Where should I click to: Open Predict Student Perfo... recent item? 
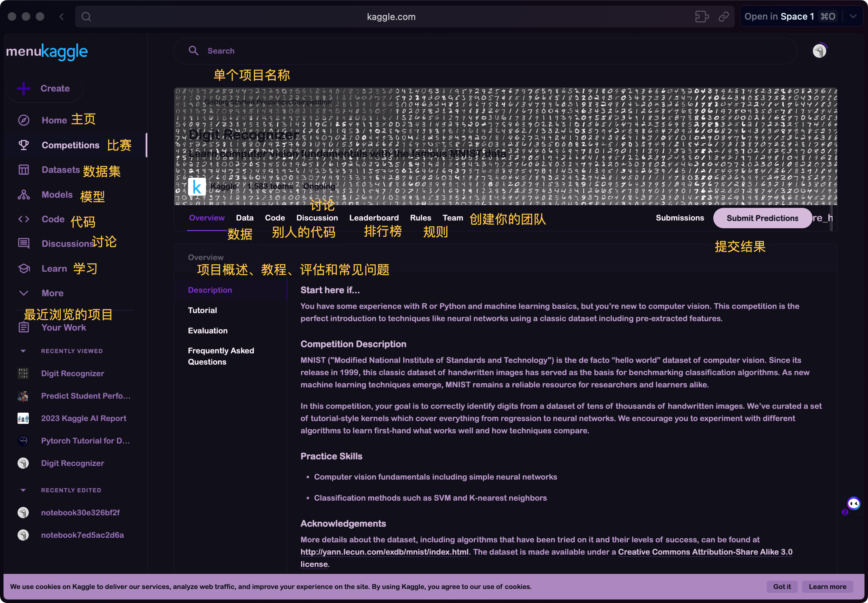point(86,396)
